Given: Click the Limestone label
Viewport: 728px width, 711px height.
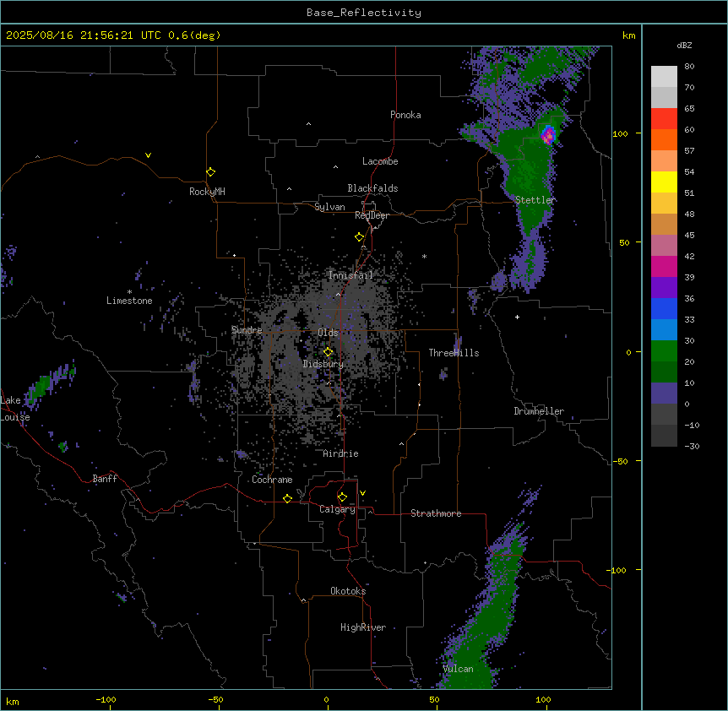Looking at the screenshot, I should pyautogui.click(x=129, y=301).
